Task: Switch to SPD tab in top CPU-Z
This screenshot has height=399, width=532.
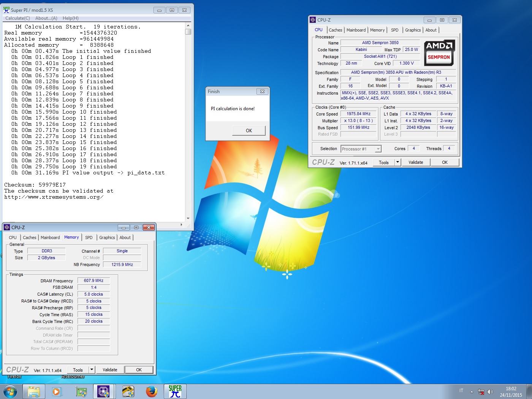Action: click(395, 30)
